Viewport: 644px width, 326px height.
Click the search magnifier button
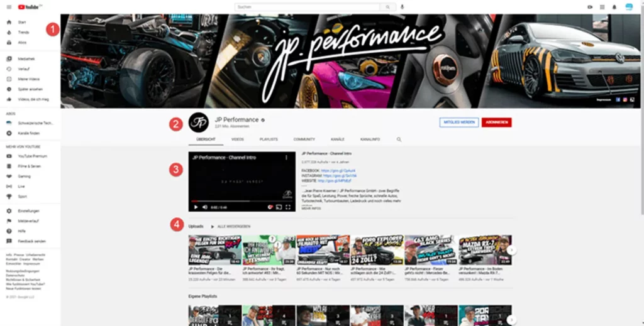(387, 7)
